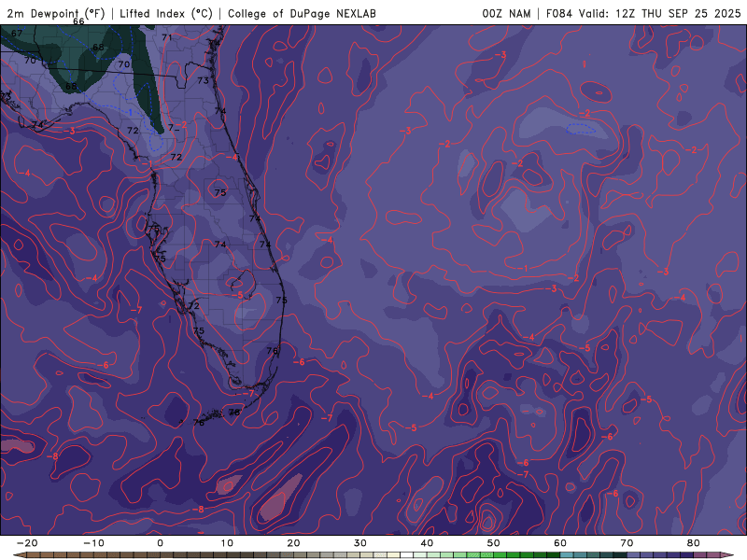Select the "College of DuPage NEXLAB" label

(302, 13)
